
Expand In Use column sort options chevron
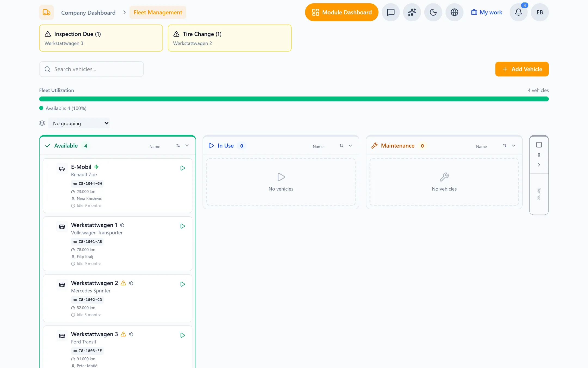(350, 146)
